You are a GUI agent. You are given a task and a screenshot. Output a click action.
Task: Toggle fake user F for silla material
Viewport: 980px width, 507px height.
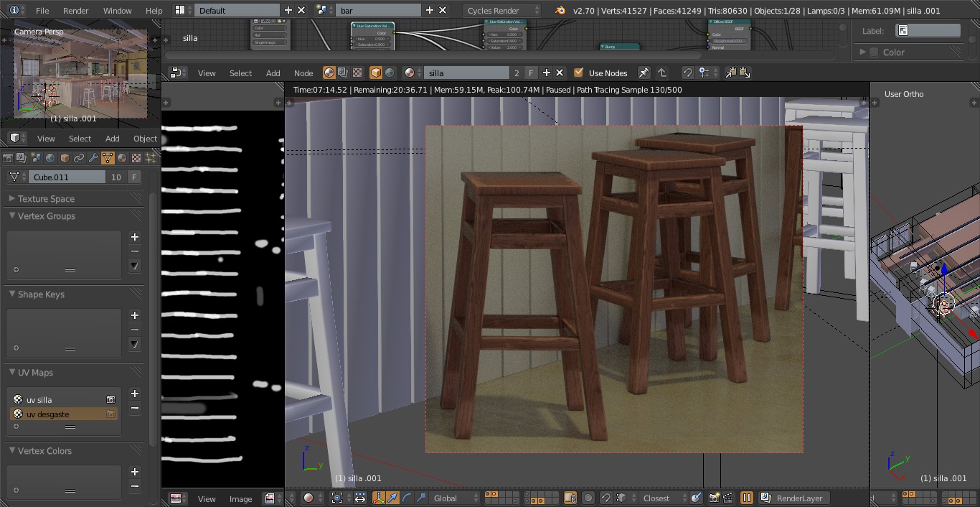(x=531, y=73)
